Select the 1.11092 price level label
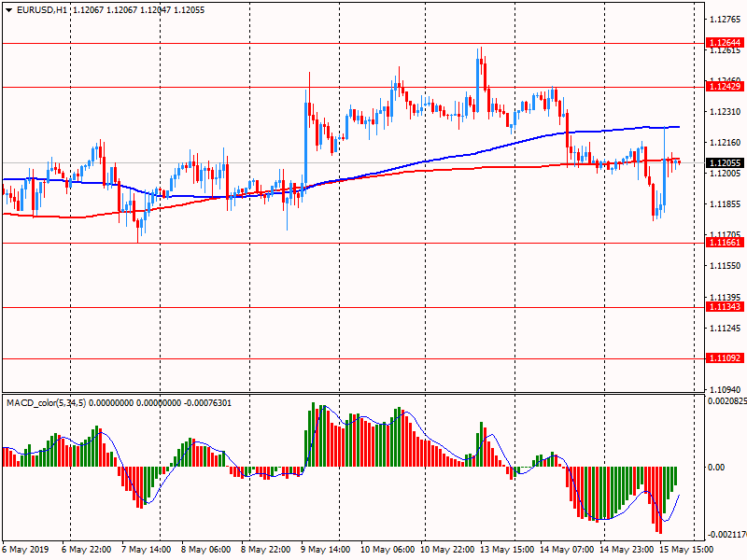747x560 pixels. (725, 358)
